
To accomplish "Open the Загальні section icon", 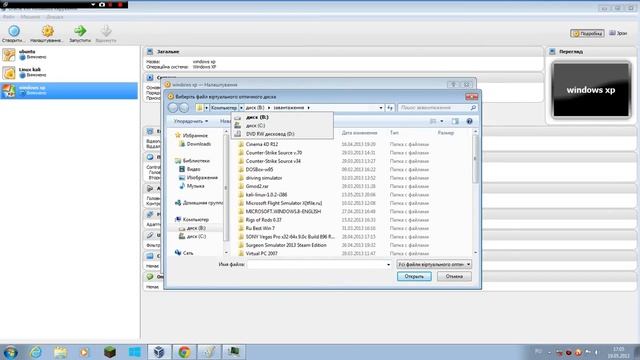I will pos(150,52).
